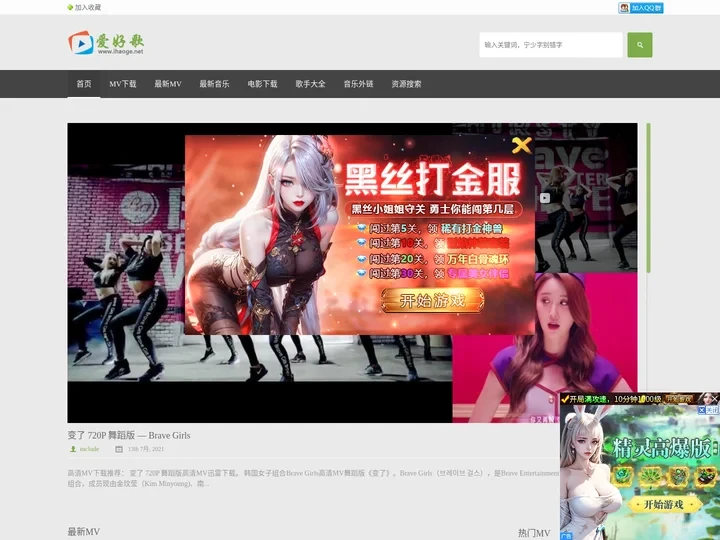Click the 热门MV section heading
This screenshot has height=540, width=720.
pos(534,533)
